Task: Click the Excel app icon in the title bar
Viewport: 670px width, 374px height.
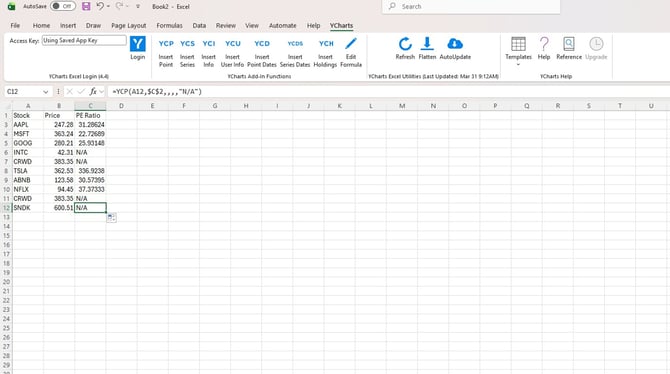Action: [12, 6]
